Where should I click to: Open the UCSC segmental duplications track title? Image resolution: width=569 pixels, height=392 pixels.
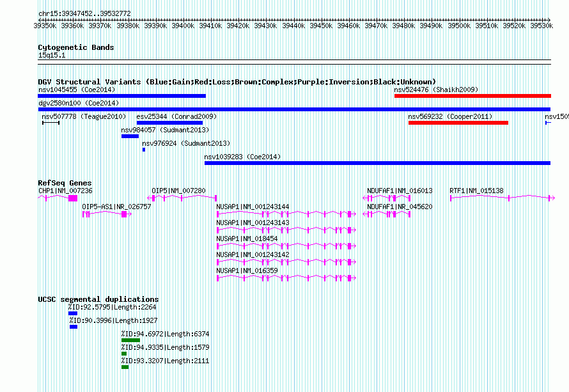point(98,299)
